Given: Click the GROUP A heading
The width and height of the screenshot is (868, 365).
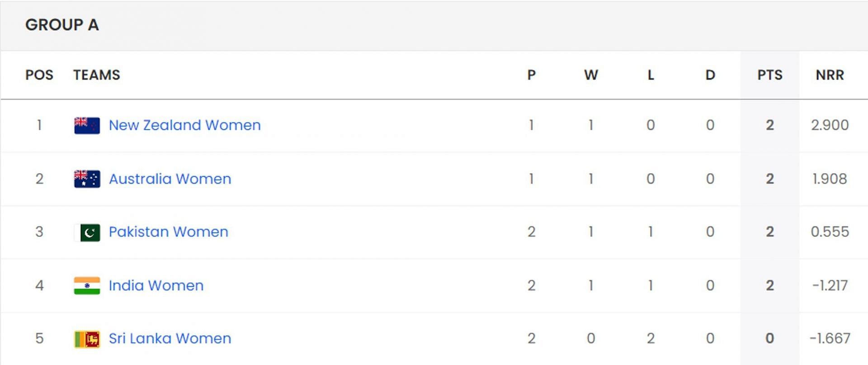Looking at the screenshot, I should [62, 25].
